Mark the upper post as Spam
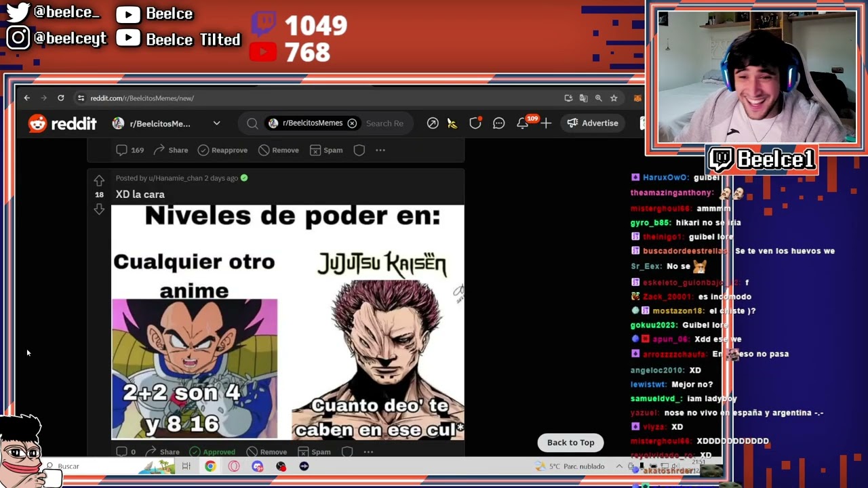This screenshot has height=488, width=868. coord(326,150)
